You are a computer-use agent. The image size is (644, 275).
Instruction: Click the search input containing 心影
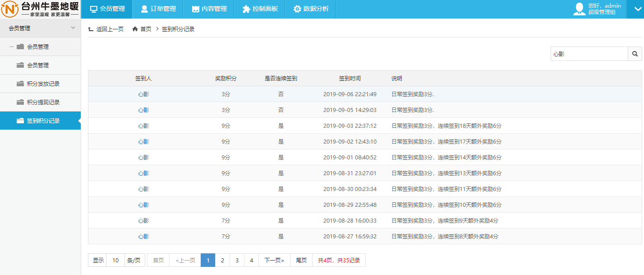589,54
